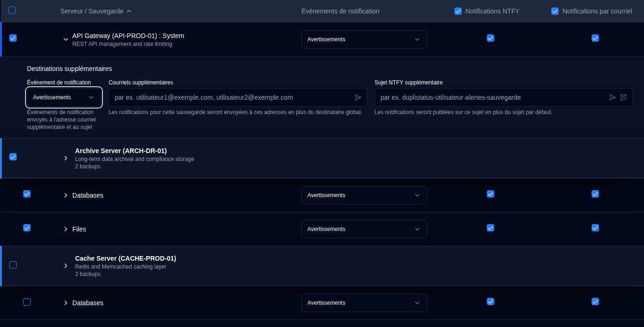Expand Archive Server group chevron

click(x=66, y=158)
